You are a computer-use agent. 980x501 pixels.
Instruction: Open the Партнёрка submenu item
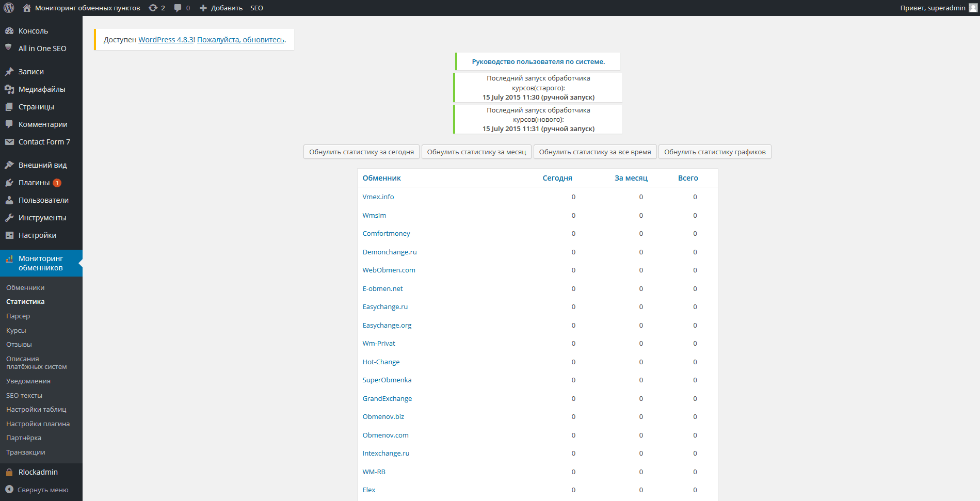24,438
